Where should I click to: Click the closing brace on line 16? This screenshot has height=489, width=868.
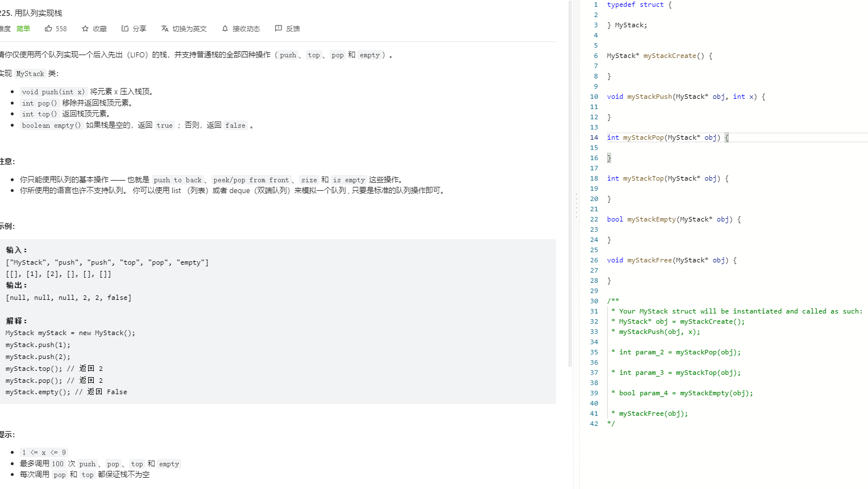(609, 158)
